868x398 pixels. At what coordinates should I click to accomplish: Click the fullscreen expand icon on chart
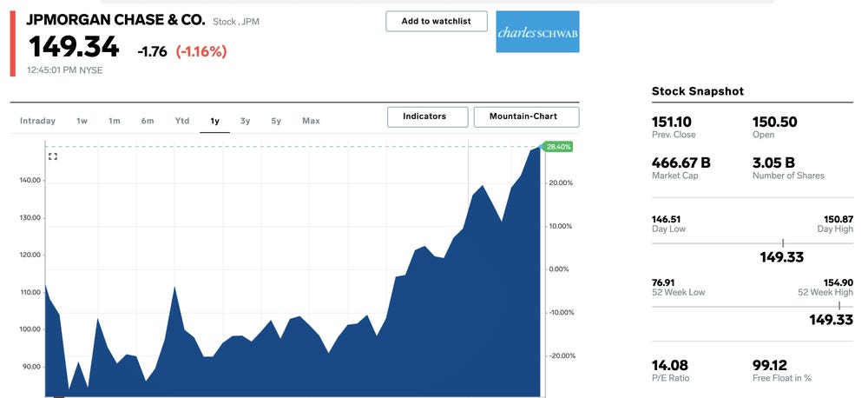tap(53, 156)
